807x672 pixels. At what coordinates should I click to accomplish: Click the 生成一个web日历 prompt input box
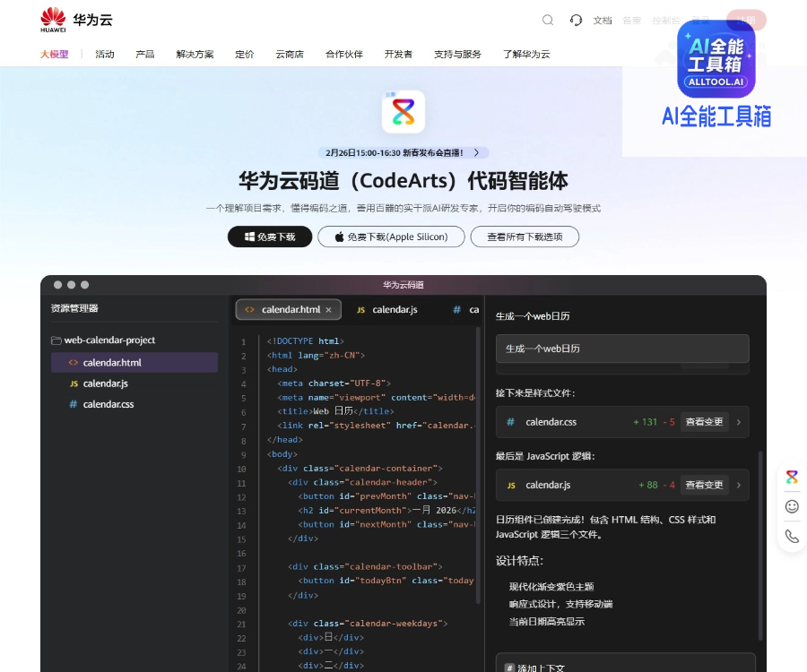pyautogui.click(x=622, y=349)
